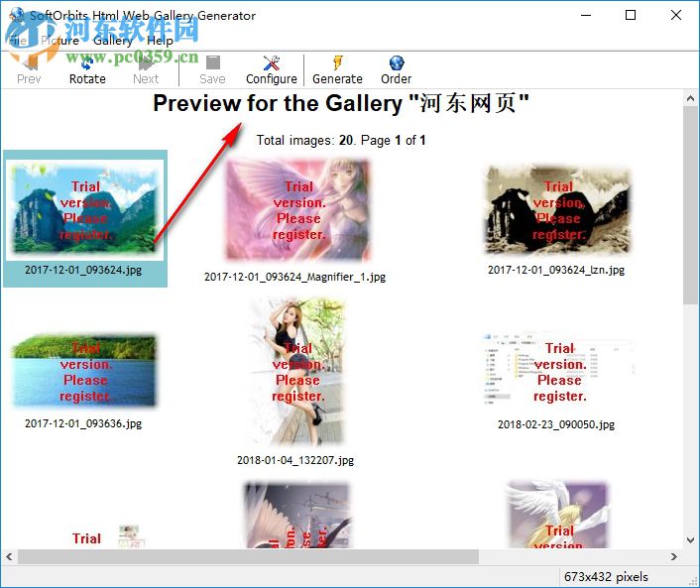Screen dimensions: 700x588
Task: Close the Gallery Generator window
Action: point(676,15)
